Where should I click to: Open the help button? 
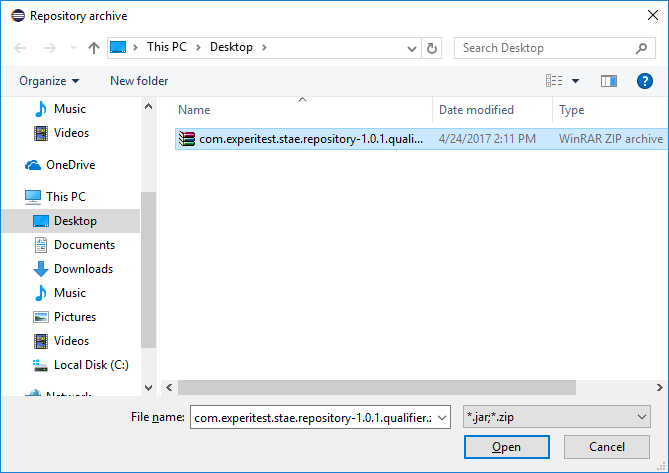click(645, 81)
